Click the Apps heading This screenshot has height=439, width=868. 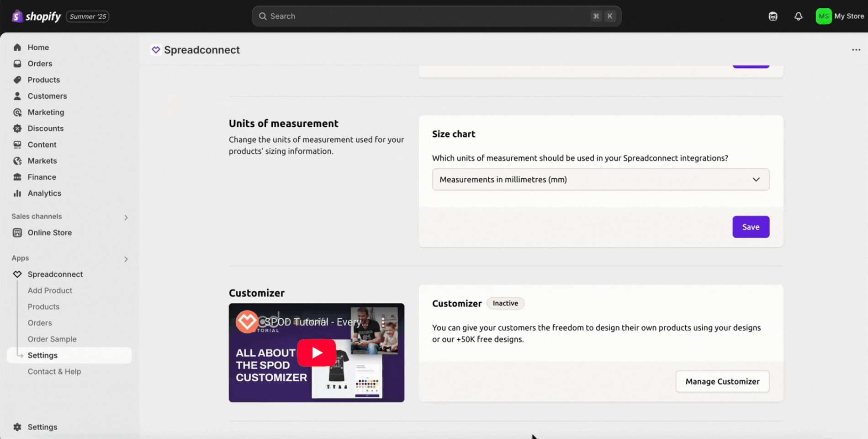[20, 258]
